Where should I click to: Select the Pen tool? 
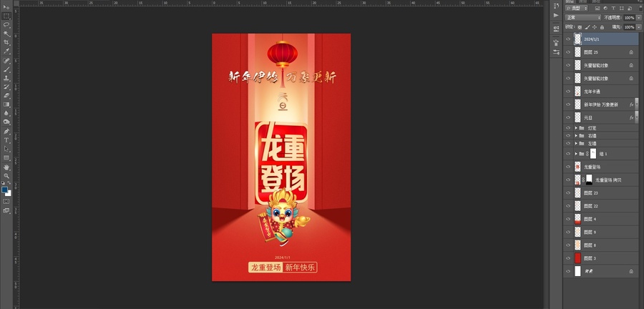pos(6,132)
